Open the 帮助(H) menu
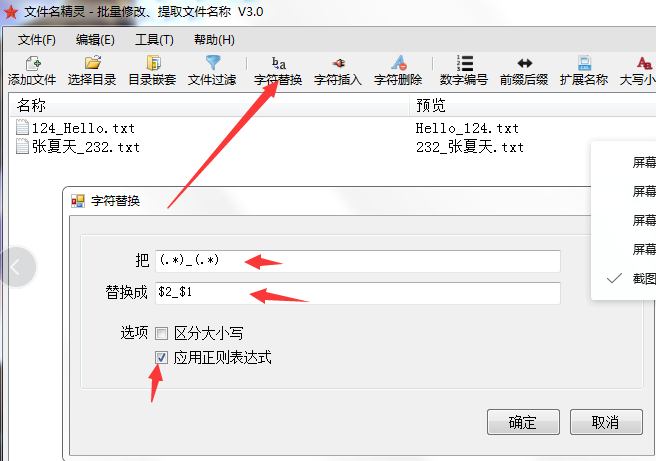This screenshot has height=461, width=656. click(x=214, y=40)
